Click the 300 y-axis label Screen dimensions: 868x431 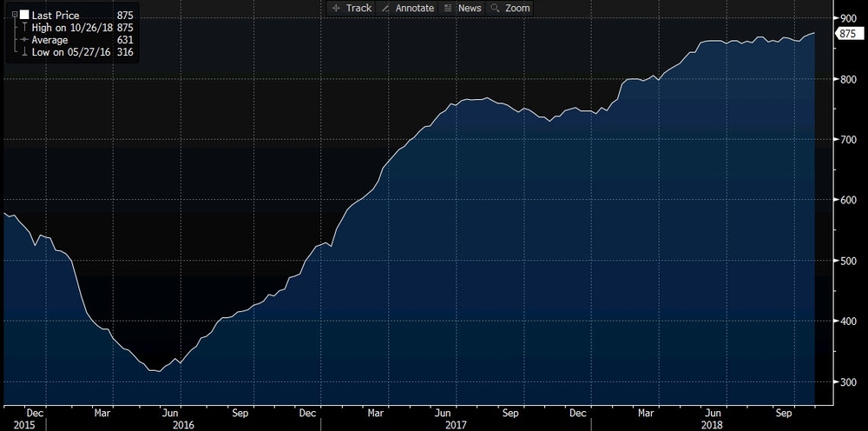tap(849, 382)
